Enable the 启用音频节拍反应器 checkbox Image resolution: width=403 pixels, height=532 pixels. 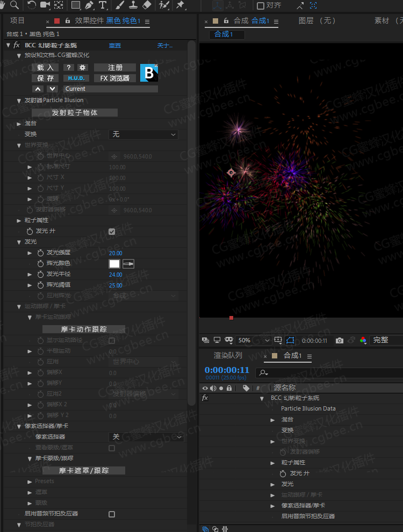coord(112,514)
